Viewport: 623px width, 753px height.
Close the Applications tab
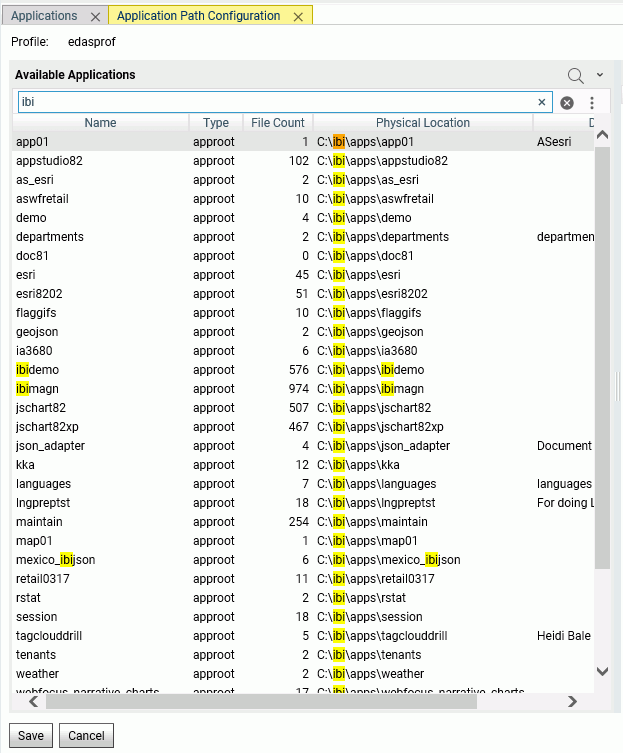click(x=96, y=17)
